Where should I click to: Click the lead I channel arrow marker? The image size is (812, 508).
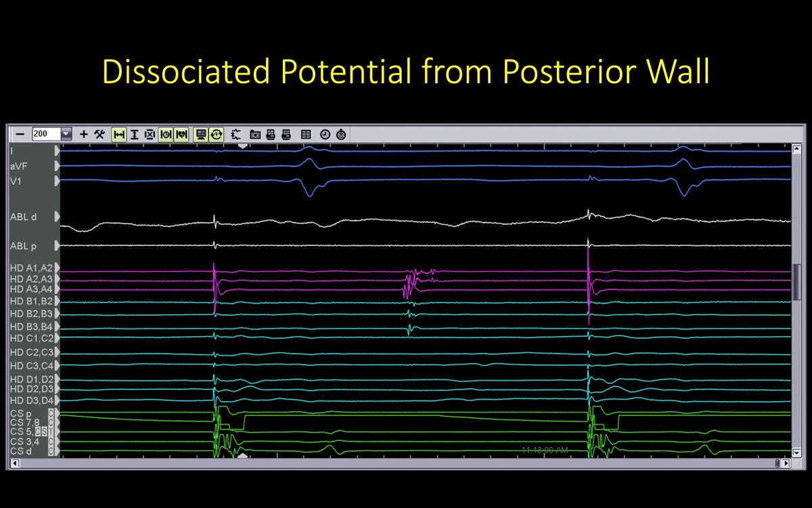coord(57,150)
